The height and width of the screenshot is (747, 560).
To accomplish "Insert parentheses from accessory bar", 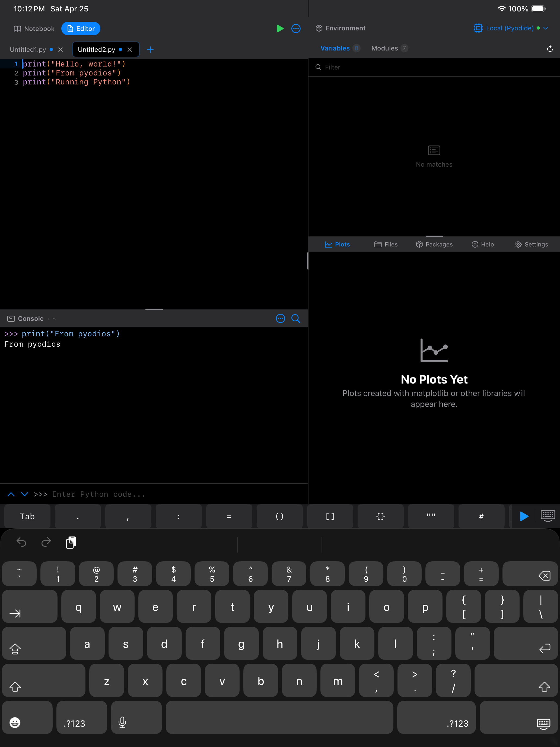I will tap(279, 516).
